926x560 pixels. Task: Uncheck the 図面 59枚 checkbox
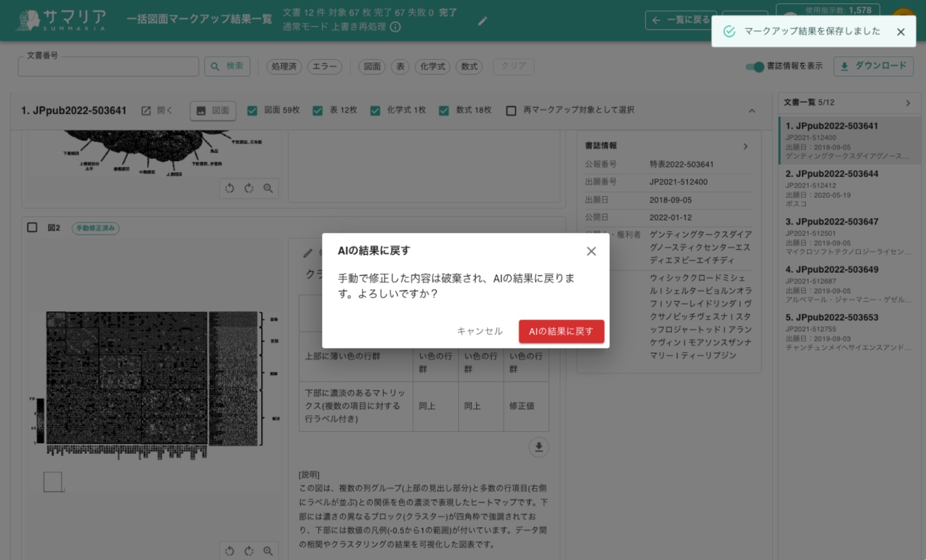(x=252, y=111)
